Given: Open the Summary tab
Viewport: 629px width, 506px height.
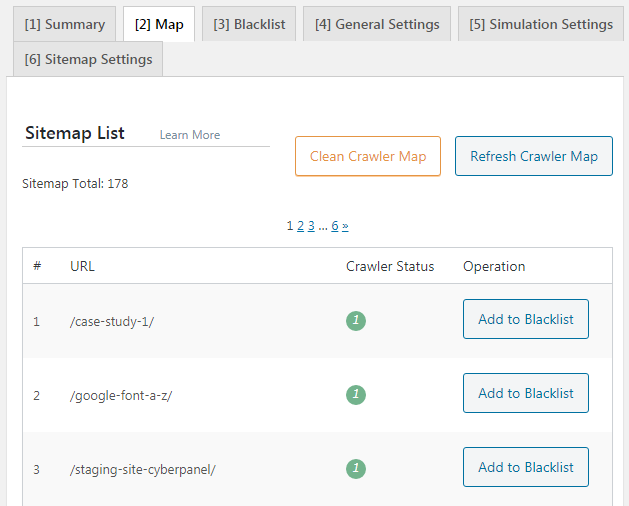Looking at the screenshot, I should tap(64, 24).
